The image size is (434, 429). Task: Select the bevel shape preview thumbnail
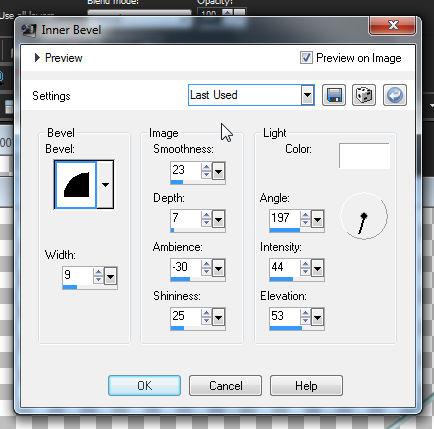[76, 185]
